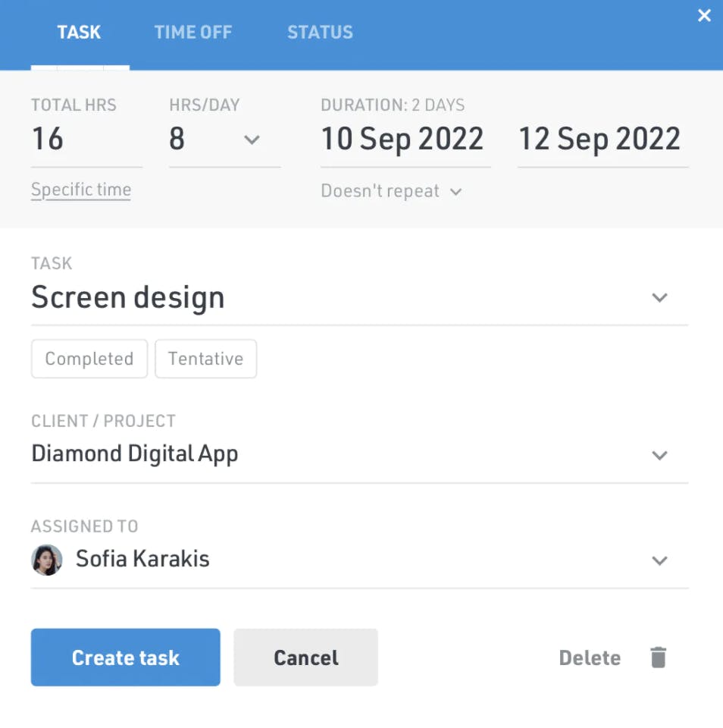Open the HRS/DAY chevron dropdown

point(252,140)
